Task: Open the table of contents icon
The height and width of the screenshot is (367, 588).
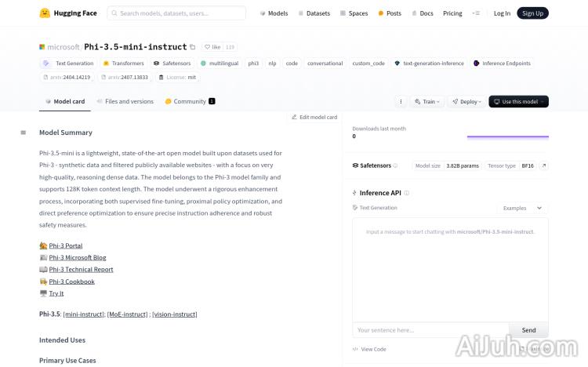Action: (24, 133)
